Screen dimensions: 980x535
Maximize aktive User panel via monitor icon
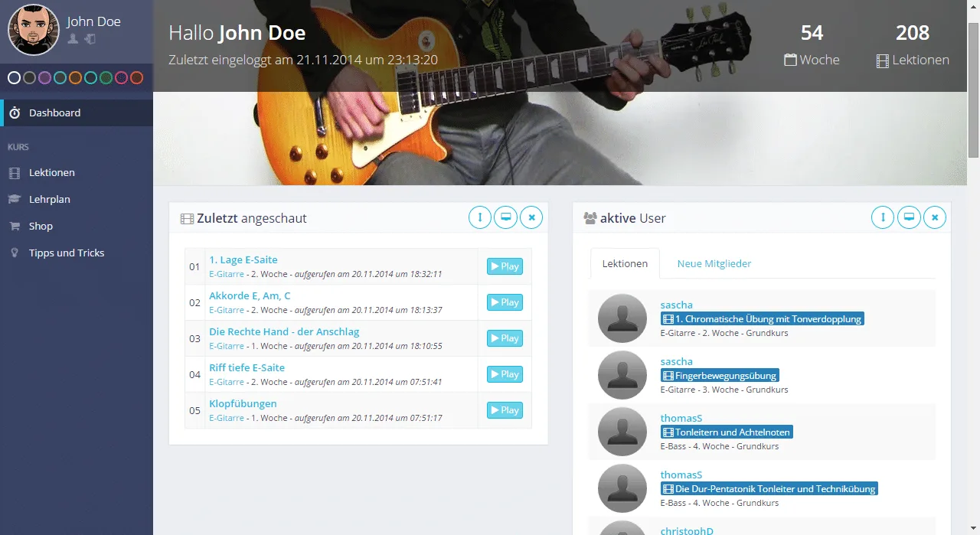909,217
